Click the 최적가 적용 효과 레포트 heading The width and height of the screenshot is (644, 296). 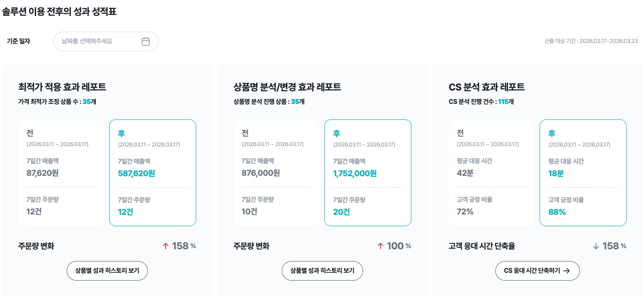(x=62, y=87)
